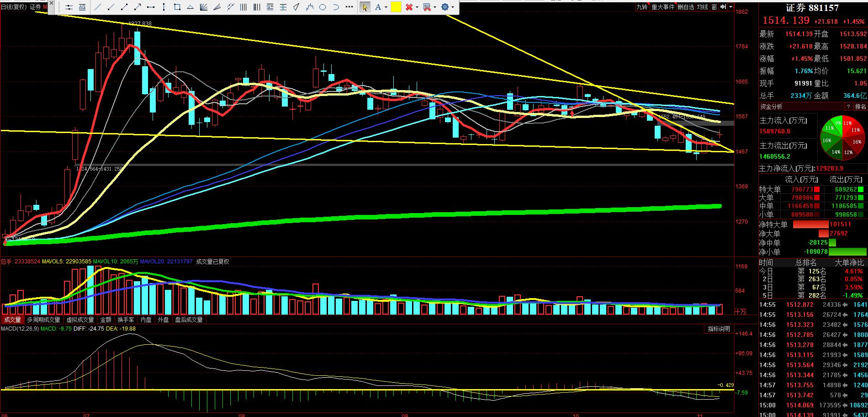Select the parallel channel lines tool

230,7
